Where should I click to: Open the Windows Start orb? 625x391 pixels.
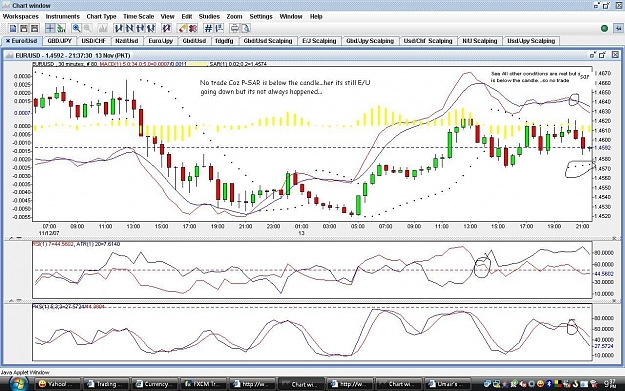[x=18, y=384]
